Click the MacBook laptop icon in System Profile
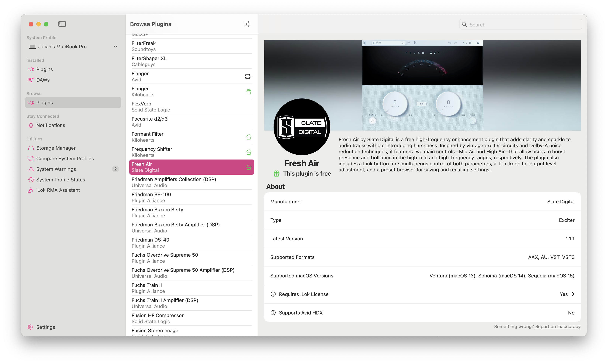Image resolution: width=608 pixels, height=364 pixels. point(32,47)
